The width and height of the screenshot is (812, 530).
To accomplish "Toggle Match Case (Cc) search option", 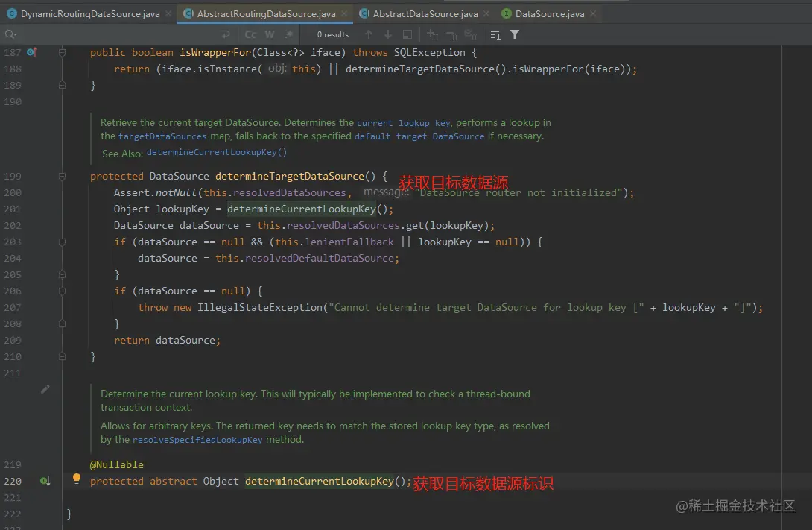I will coord(250,34).
